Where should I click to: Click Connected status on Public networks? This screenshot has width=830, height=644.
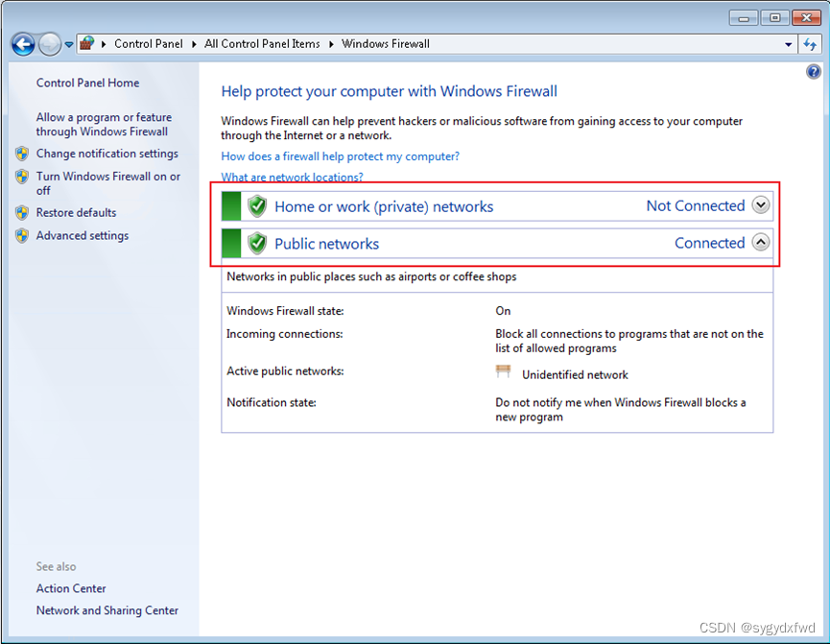click(x=710, y=243)
